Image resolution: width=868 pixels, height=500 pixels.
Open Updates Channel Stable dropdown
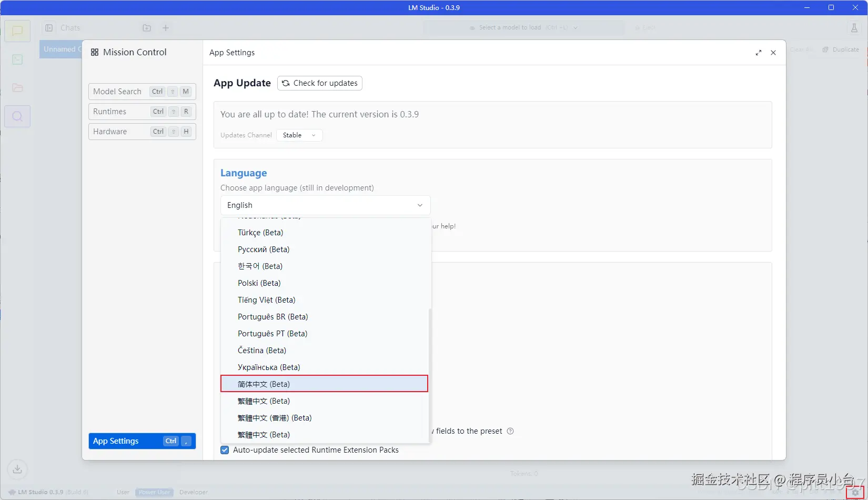(x=299, y=135)
